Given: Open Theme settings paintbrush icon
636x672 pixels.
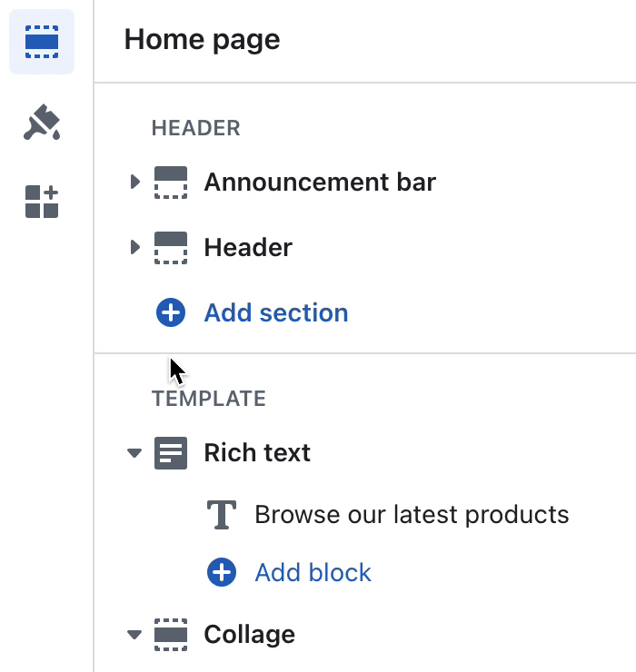Looking at the screenshot, I should [x=42, y=123].
